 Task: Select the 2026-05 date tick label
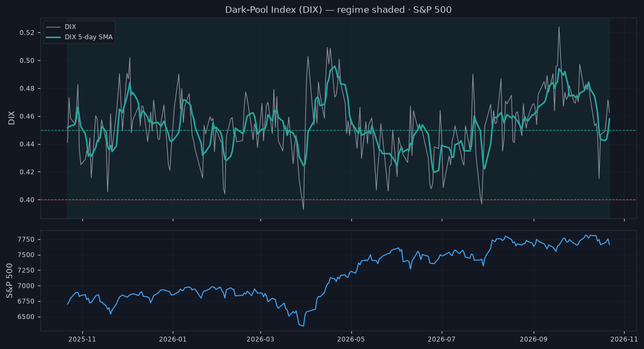pyautogui.click(x=351, y=339)
